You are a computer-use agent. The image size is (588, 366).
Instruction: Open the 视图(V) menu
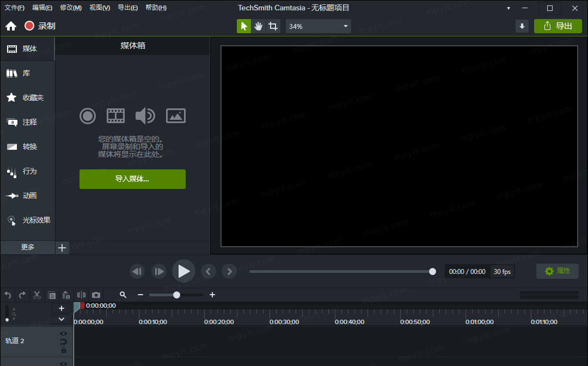tap(100, 8)
